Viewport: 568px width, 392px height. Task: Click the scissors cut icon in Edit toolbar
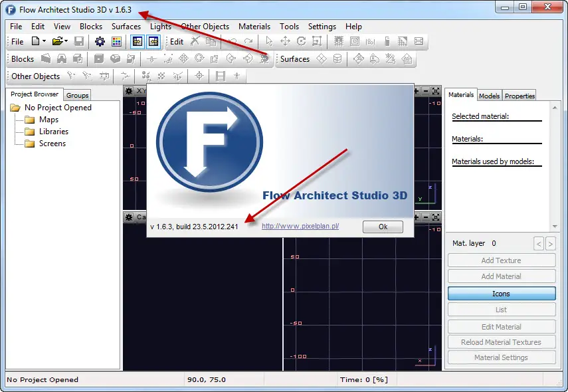tap(195, 41)
